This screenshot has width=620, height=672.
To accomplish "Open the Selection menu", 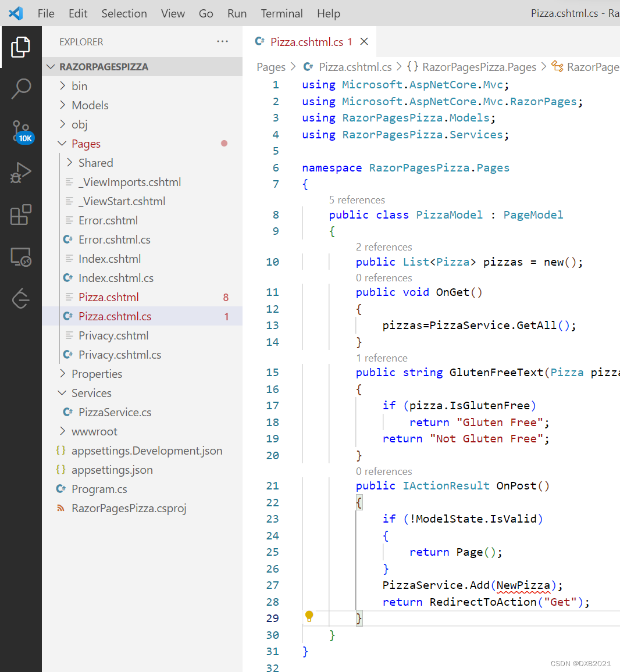I will click(124, 13).
